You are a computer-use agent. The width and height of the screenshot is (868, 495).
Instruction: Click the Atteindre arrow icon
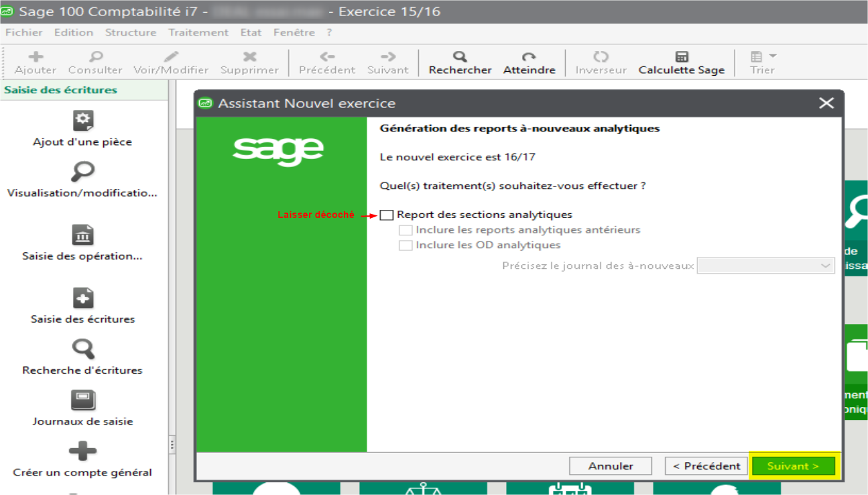529,57
